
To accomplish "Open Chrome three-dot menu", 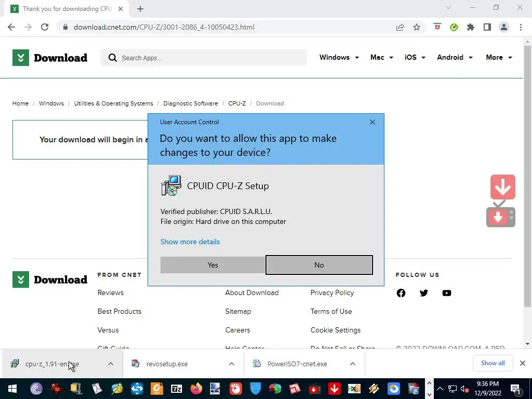I will [521, 27].
